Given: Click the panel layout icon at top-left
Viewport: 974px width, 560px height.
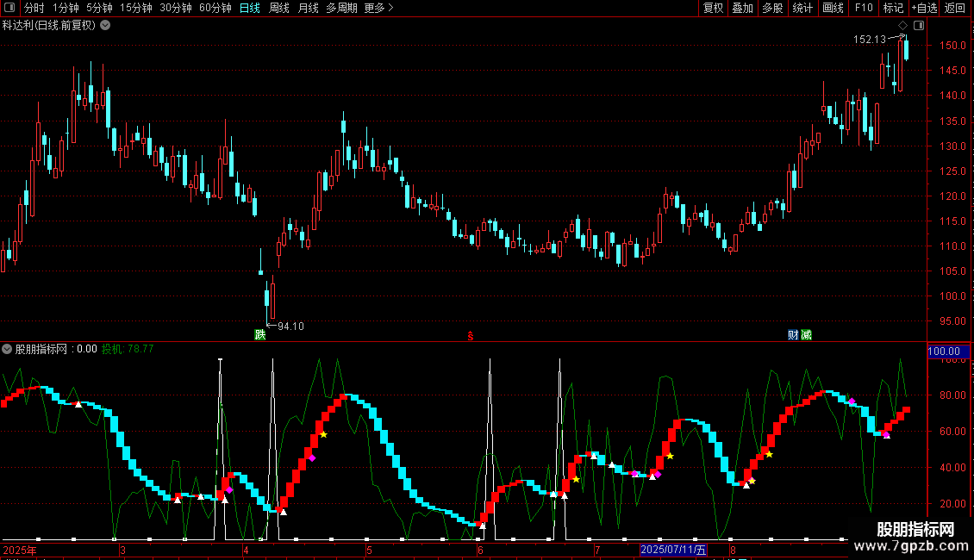Looking at the screenshot, I should pyautogui.click(x=9, y=8).
